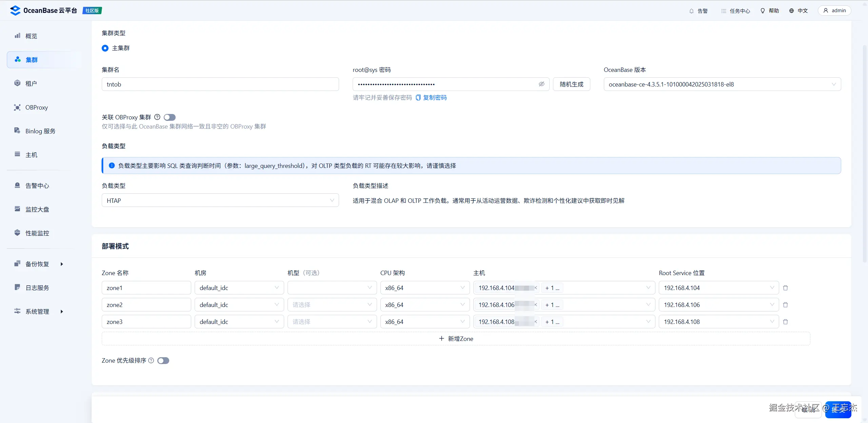Delete the zone1 row with trash icon

pyautogui.click(x=785, y=288)
